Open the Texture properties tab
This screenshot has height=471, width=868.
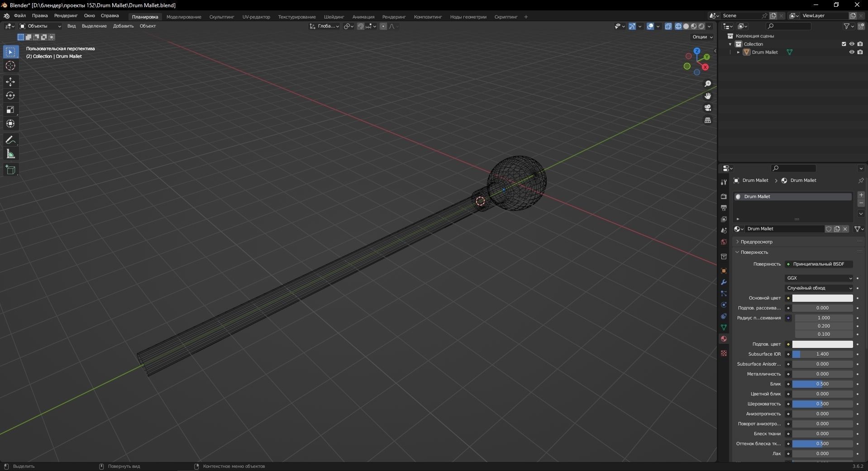(724, 353)
